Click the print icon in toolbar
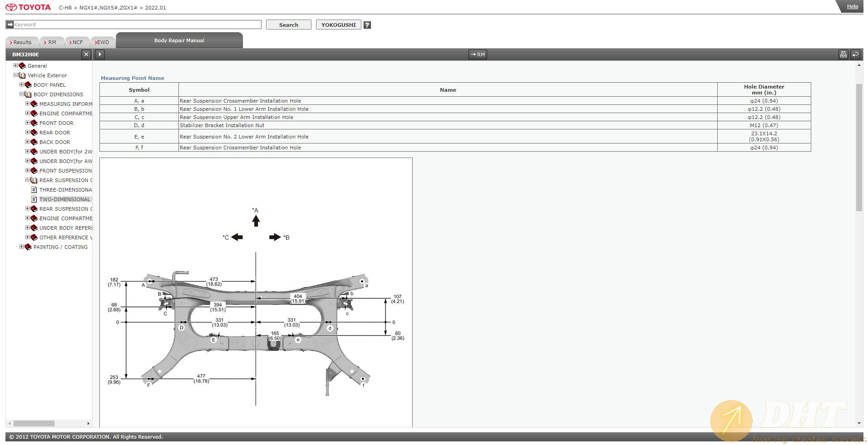This screenshot has height=445, width=868. tap(843, 54)
